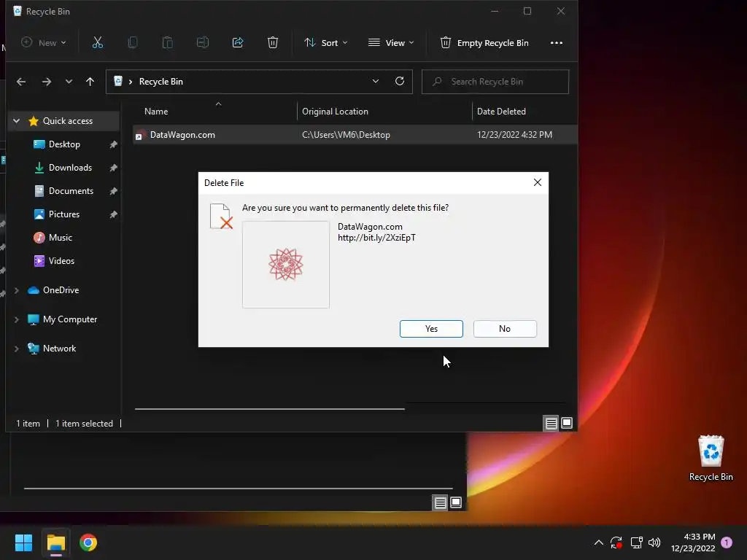Click the notification count badge
Screen dimensions: 747x560
pyautogui.click(x=727, y=542)
